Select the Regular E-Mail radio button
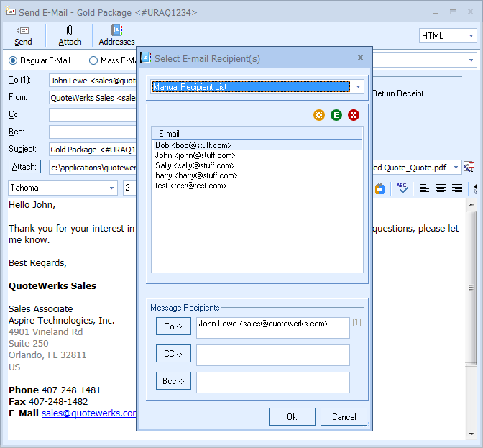483x448 pixels. tap(13, 60)
